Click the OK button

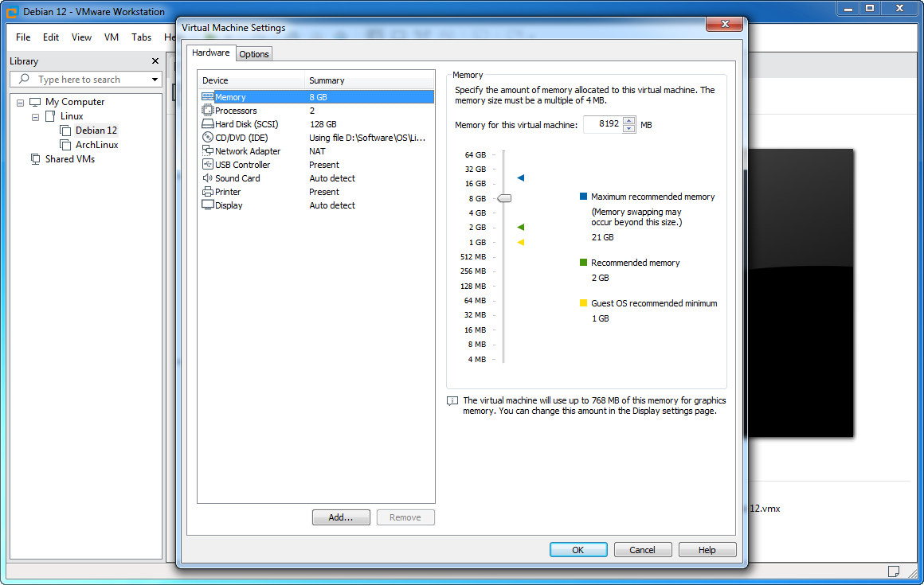(578, 550)
